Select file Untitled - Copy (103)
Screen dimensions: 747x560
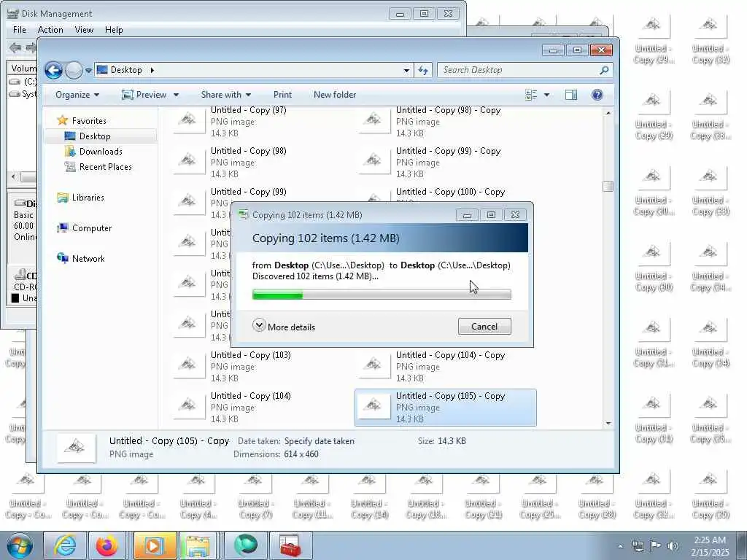coord(260,367)
